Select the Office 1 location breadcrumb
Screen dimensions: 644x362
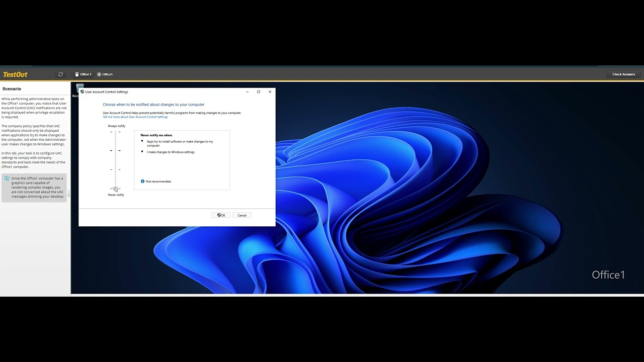[84, 74]
